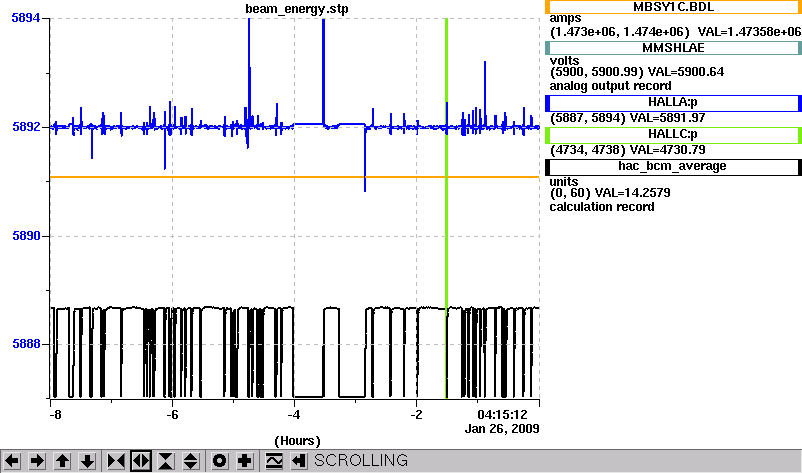This screenshot has width=802, height=473.
Task: Click the circle auto-scale icon
Action: (x=219, y=461)
